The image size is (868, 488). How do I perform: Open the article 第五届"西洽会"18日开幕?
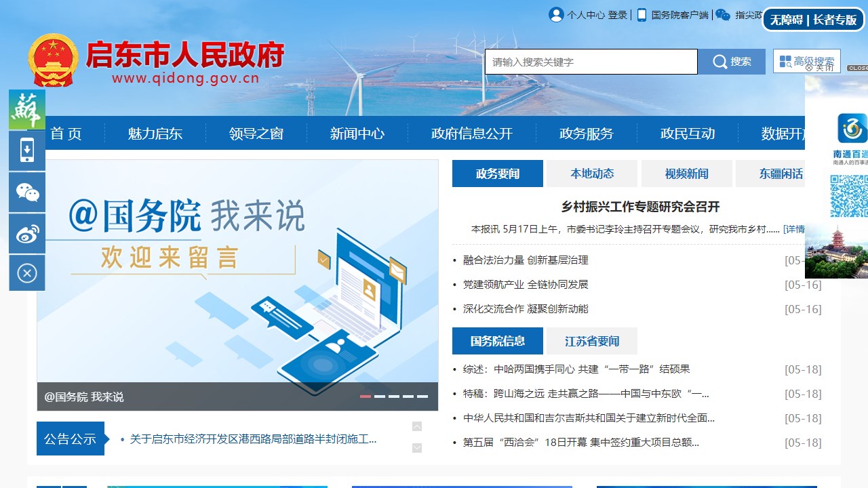pyautogui.click(x=581, y=443)
